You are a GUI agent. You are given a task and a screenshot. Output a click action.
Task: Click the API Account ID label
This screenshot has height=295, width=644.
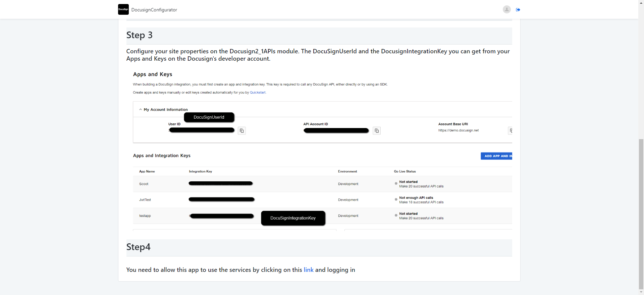point(316,124)
